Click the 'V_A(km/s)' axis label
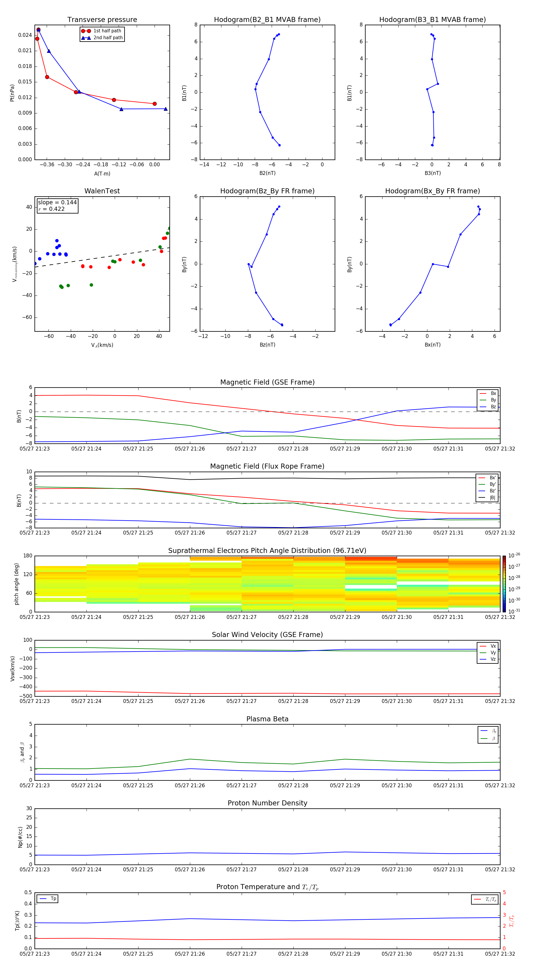535x980 pixels. [x=102, y=345]
